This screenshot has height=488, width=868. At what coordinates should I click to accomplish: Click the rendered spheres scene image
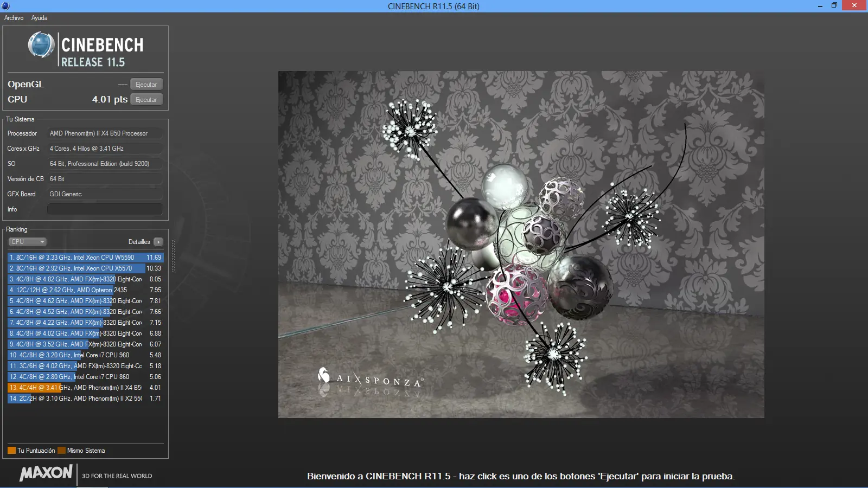[x=521, y=245]
